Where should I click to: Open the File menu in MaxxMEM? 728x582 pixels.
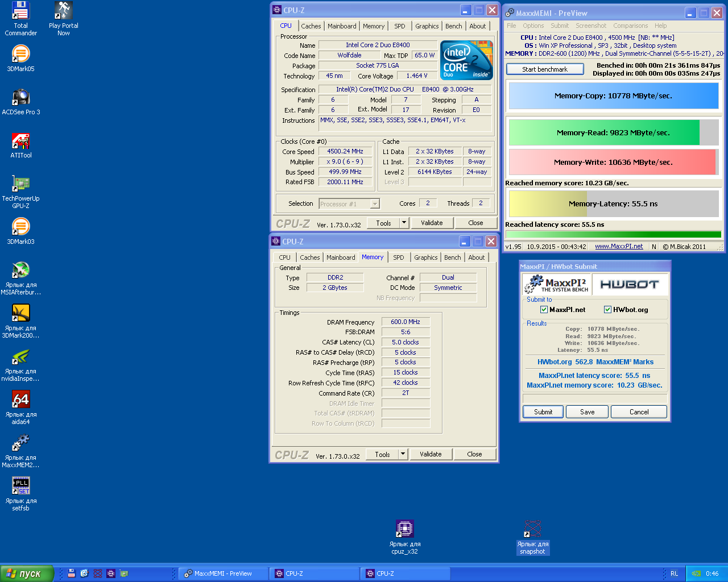tap(511, 26)
